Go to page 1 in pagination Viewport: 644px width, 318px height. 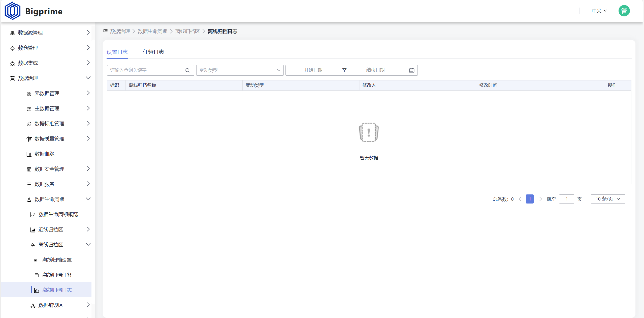coord(530,199)
